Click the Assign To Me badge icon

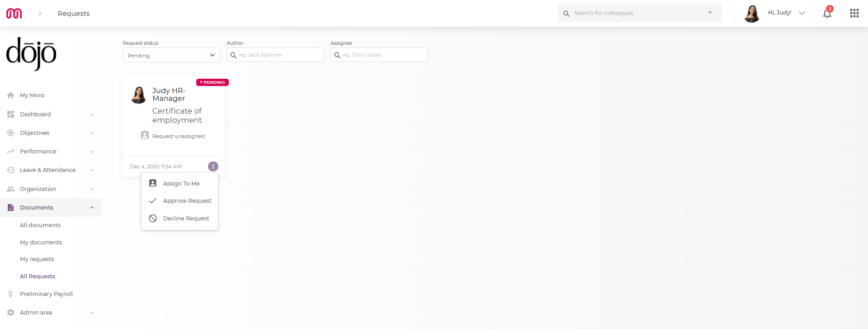(x=153, y=183)
